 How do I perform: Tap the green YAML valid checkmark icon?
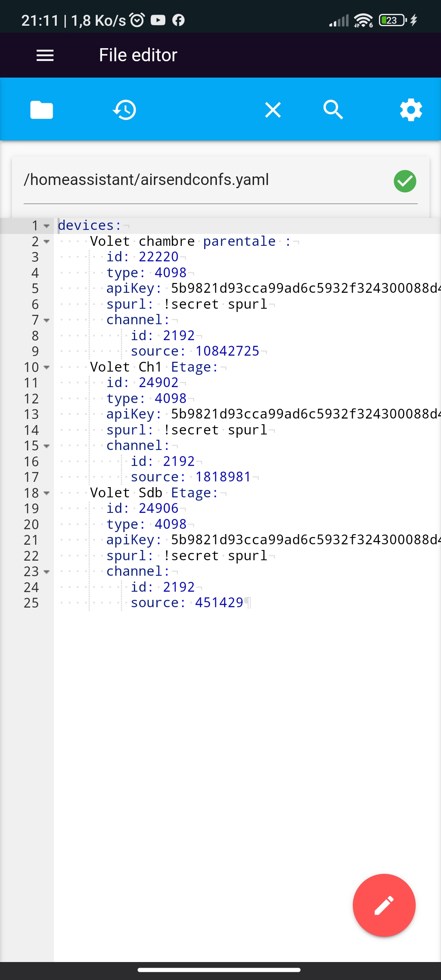[x=405, y=181]
